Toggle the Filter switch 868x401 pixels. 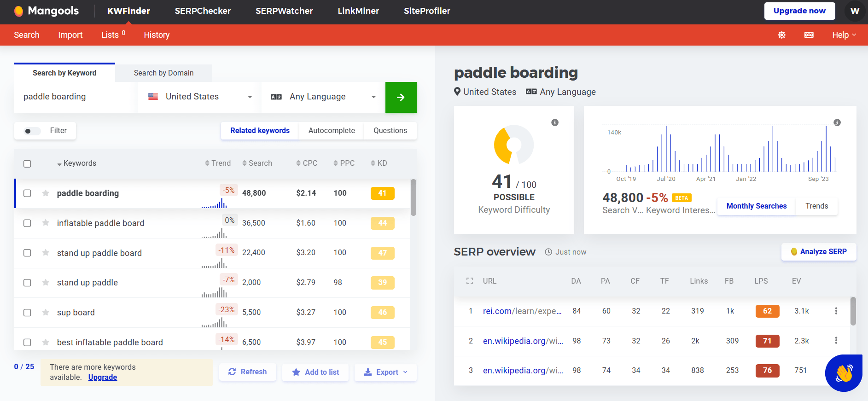coord(32,131)
